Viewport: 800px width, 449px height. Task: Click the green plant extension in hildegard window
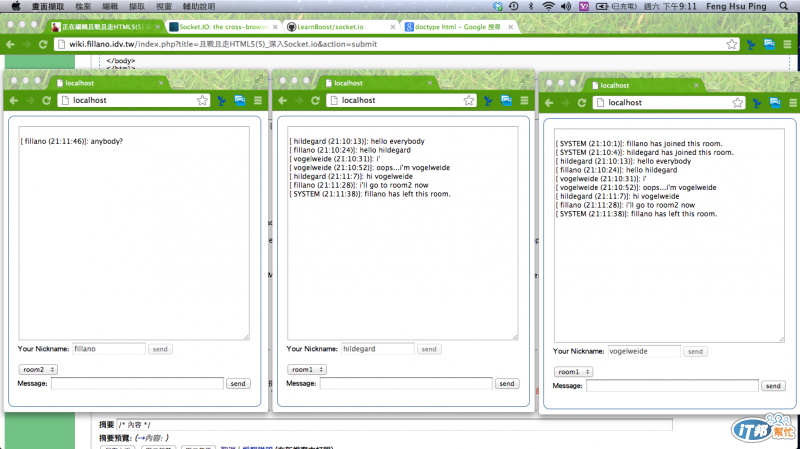[x=488, y=101]
